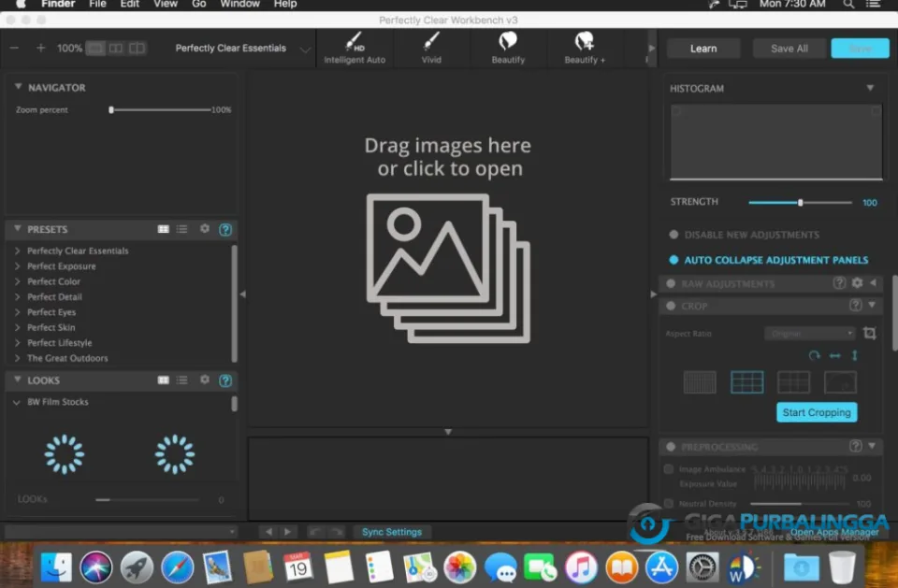
Task: Expand The Great Outdoors preset group
Action: (x=17, y=358)
